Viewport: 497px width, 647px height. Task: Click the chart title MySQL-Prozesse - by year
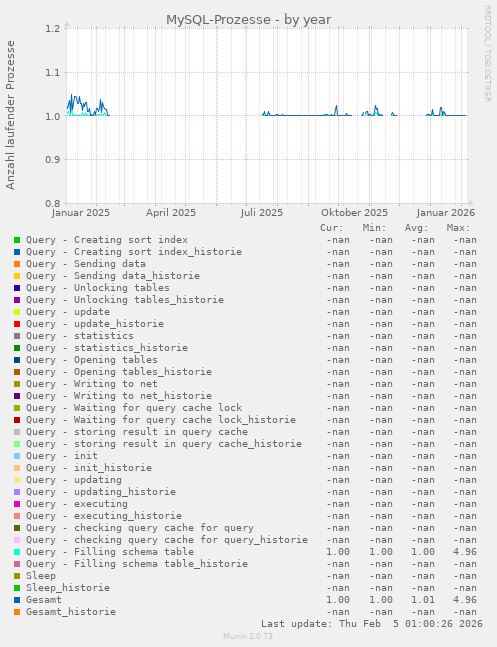click(x=248, y=20)
